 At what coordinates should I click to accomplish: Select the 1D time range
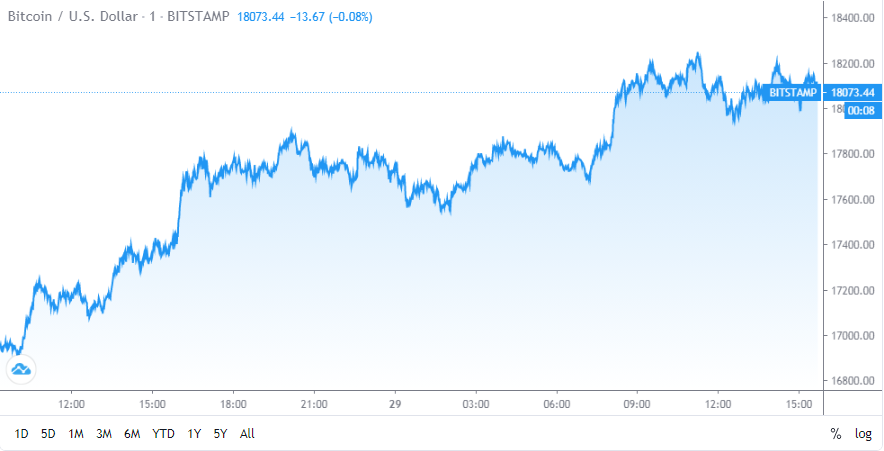(x=21, y=434)
